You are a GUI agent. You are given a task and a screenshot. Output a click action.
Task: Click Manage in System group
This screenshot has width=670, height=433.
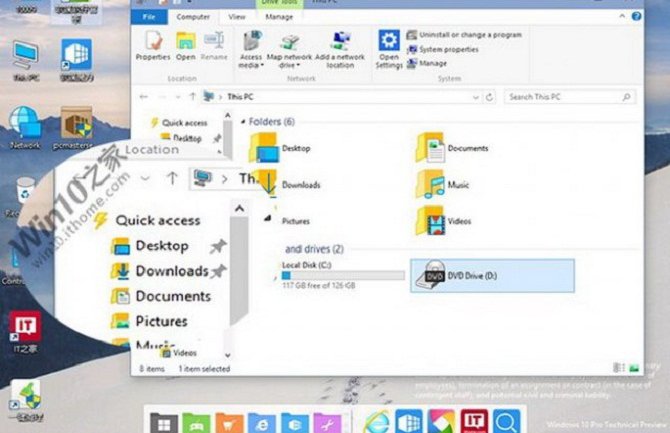(427, 63)
